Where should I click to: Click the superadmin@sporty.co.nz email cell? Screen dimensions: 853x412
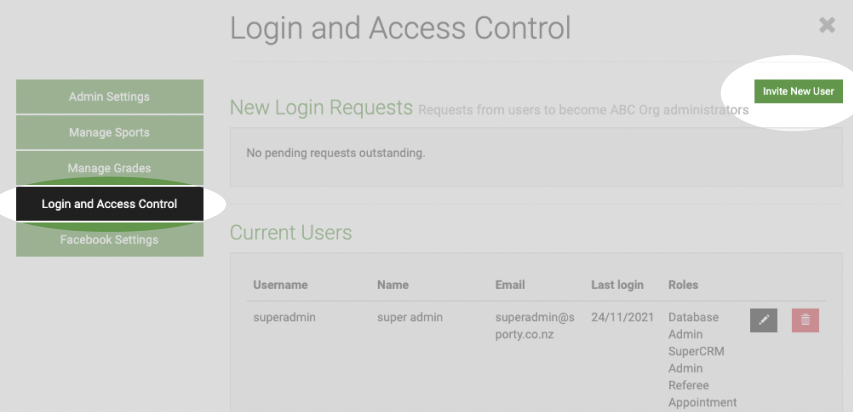tap(535, 325)
